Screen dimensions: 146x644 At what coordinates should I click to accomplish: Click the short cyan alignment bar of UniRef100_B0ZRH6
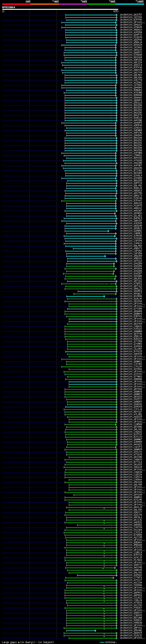86,296
